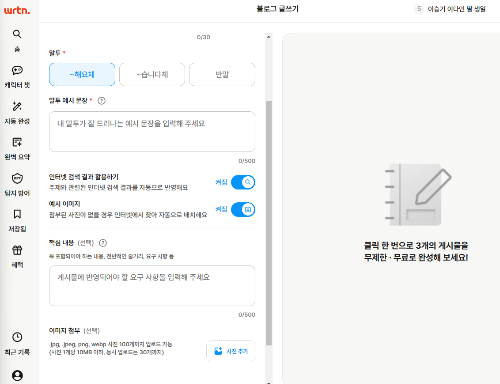Click the help icon next to 핵심 내용
The height and width of the screenshot is (384, 500).
coord(103,243)
